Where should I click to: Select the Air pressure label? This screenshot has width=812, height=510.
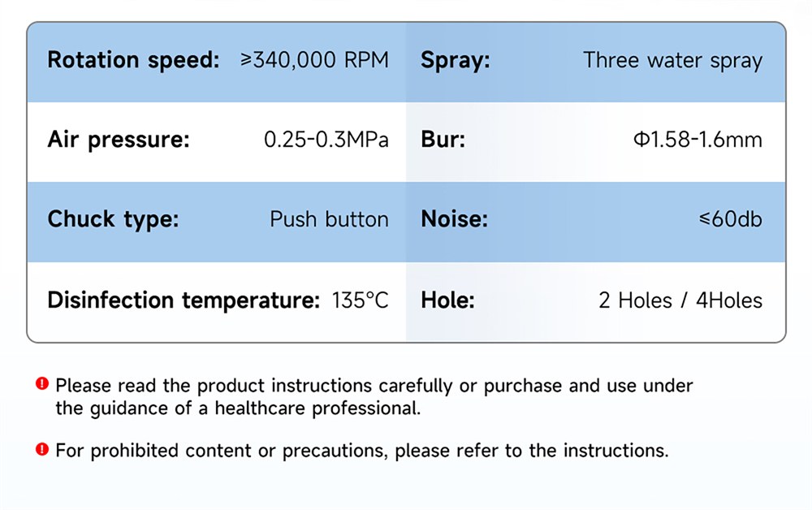tap(119, 140)
